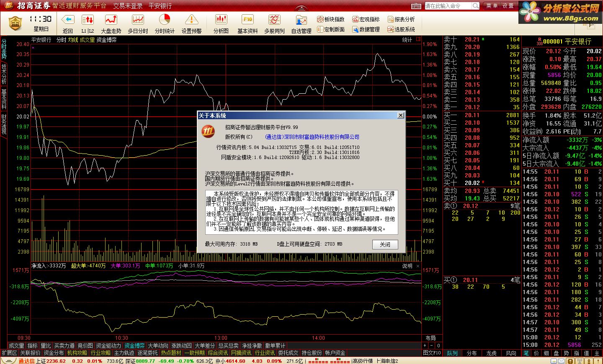Select the 成交量 indicator tab
The image size is (603, 364).
17,346
